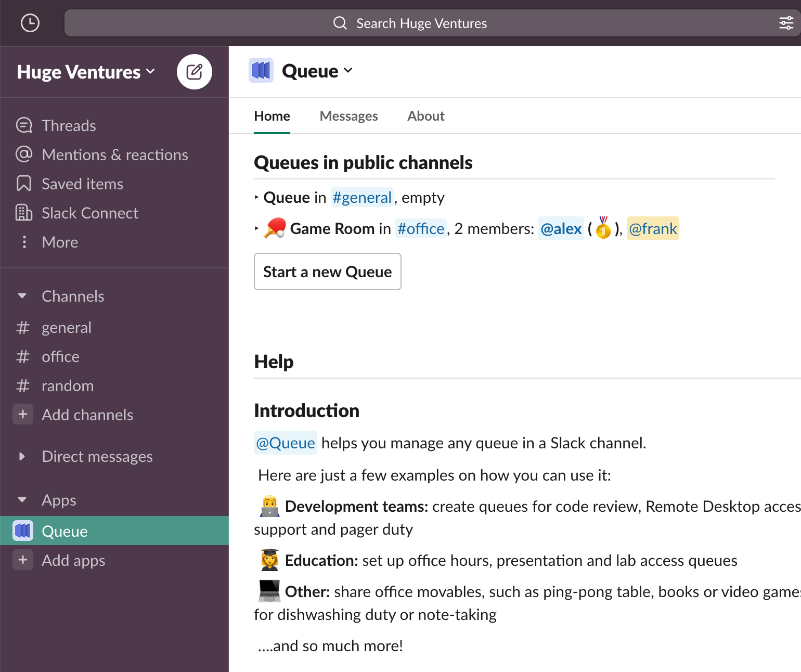Click the Queue app map icon
801x672 pixels.
pos(262,70)
